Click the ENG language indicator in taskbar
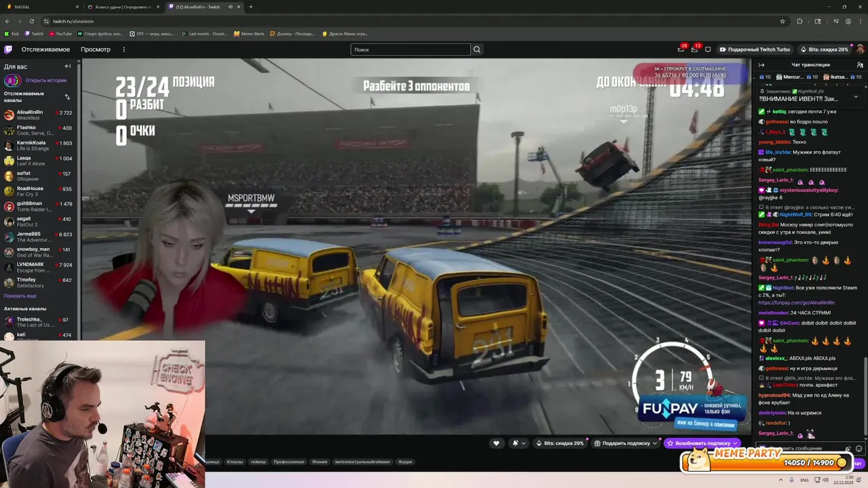The width and height of the screenshot is (868, 488). (x=804, y=480)
